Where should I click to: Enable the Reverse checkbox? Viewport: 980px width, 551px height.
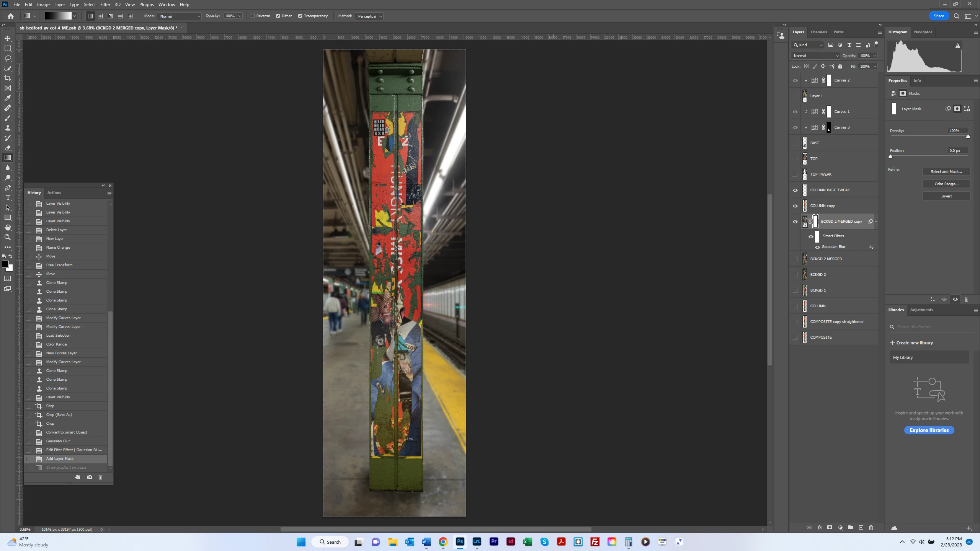(253, 16)
